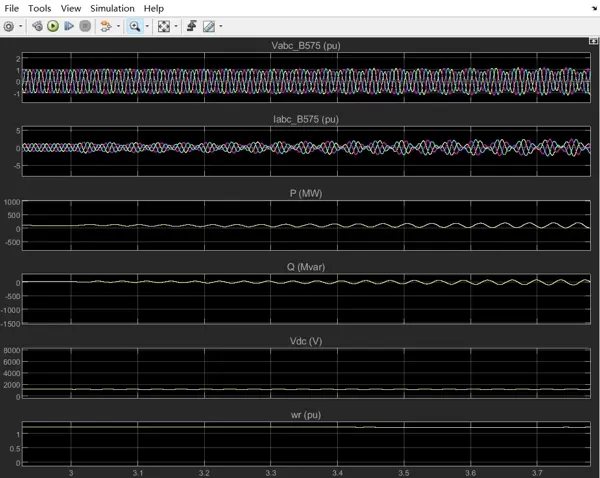Click inside the P (MW) plot

click(300, 225)
